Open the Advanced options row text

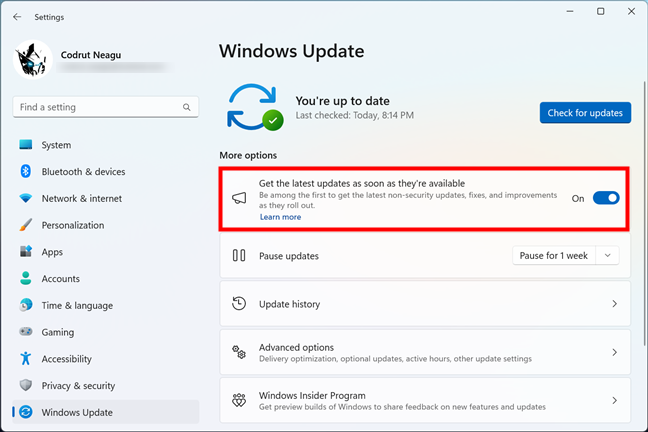tap(296, 348)
